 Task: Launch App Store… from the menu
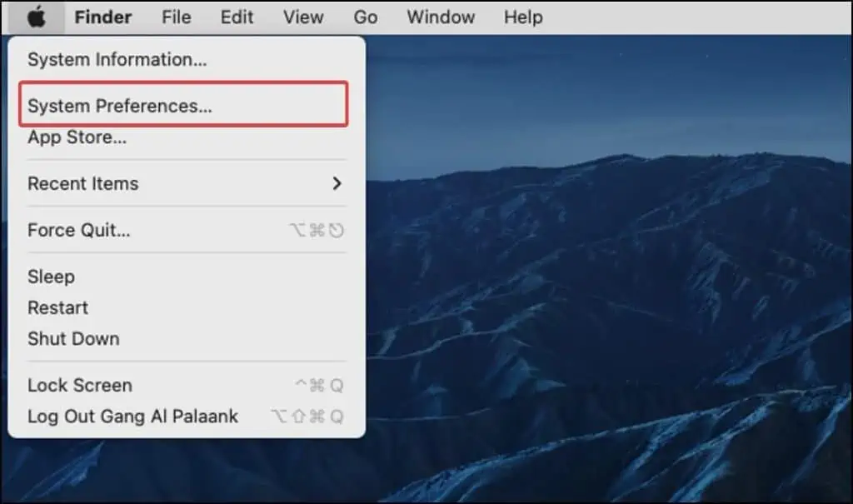click(x=77, y=137)
